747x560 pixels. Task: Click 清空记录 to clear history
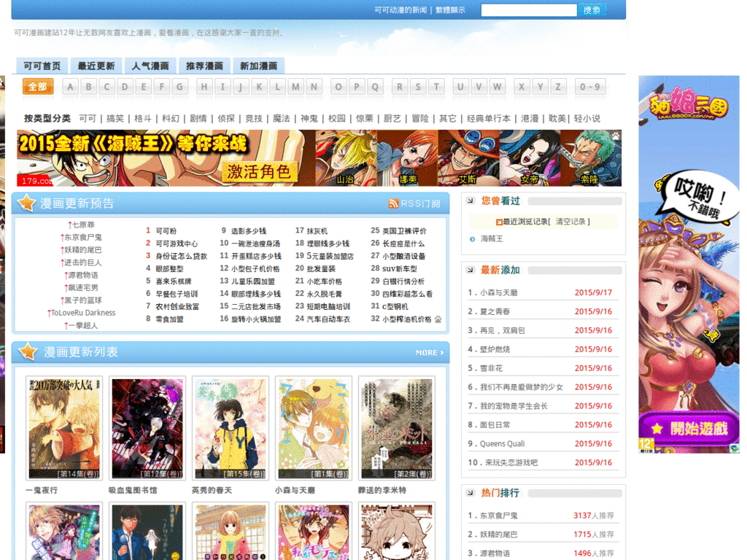[569, 222]
